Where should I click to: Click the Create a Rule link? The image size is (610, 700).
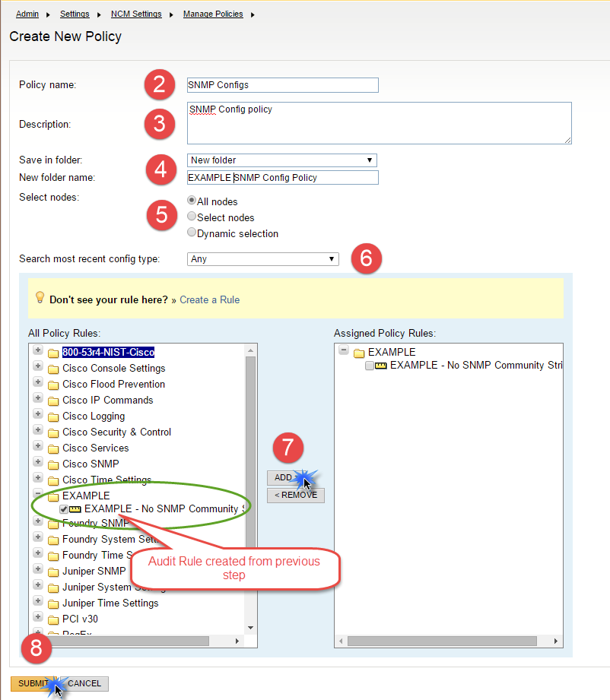click(x=210, y=300)
